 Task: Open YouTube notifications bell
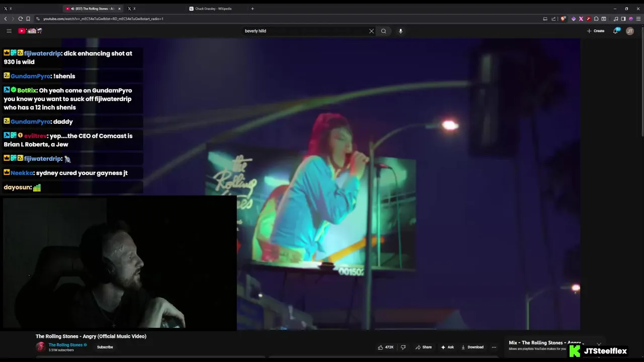click(x=616, y=31)
